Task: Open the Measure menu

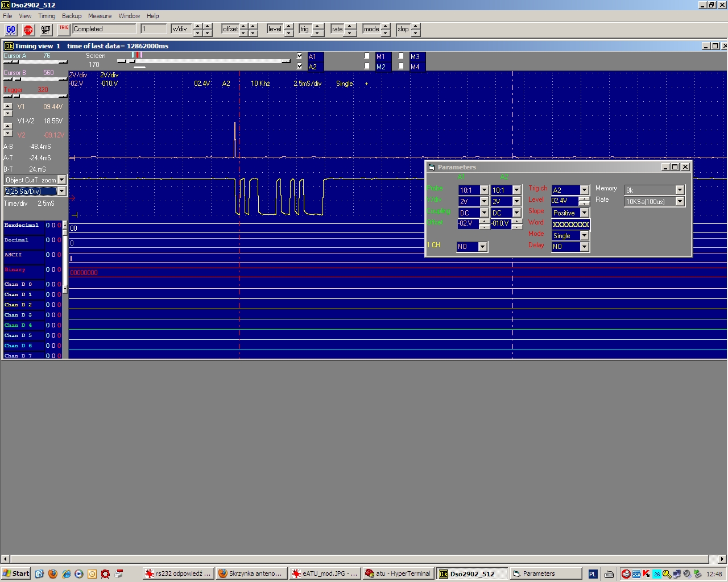Action: click(x=100, y=16)
